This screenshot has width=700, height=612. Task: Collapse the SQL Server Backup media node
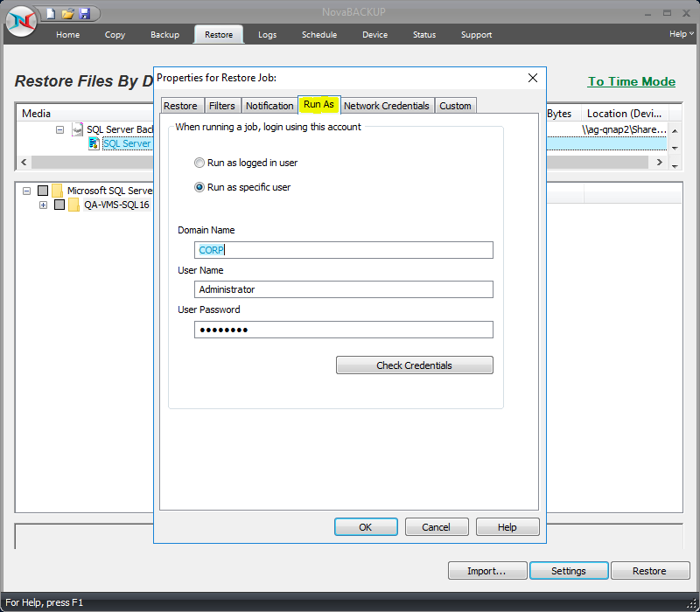[x=59, y=129]
